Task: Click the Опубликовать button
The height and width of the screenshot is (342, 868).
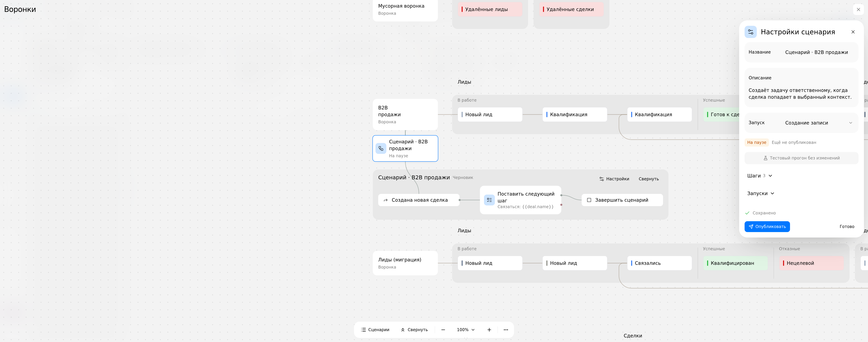Action: tap(767, 227)
